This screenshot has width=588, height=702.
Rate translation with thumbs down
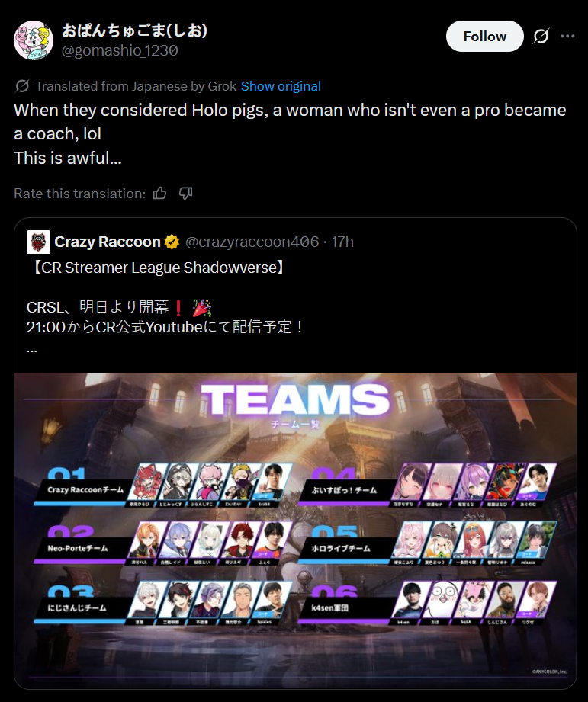186,194
